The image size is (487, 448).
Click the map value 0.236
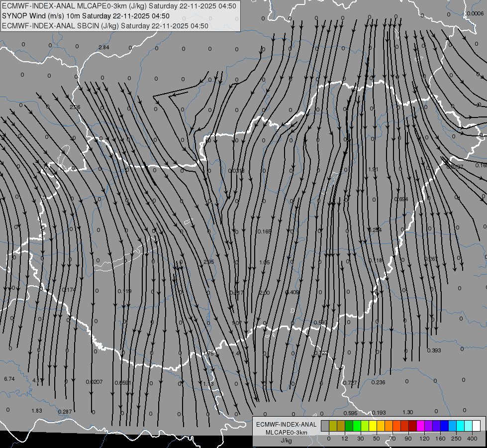[378, 382]
